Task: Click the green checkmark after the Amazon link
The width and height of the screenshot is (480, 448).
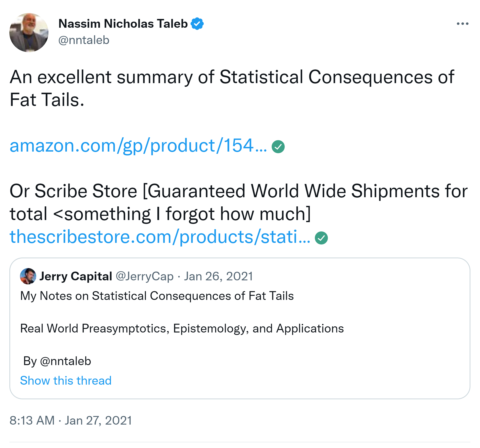Action: click(278, 147)
